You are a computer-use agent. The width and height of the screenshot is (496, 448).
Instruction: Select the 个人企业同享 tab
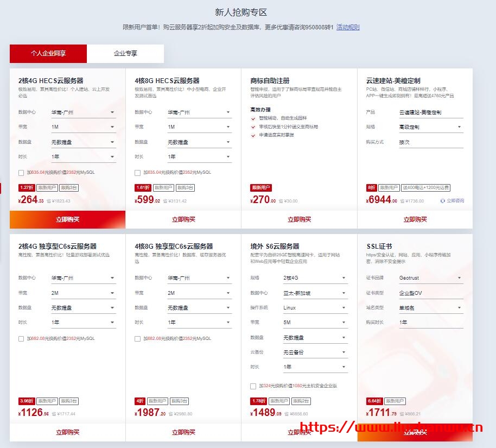pos(48,53)
